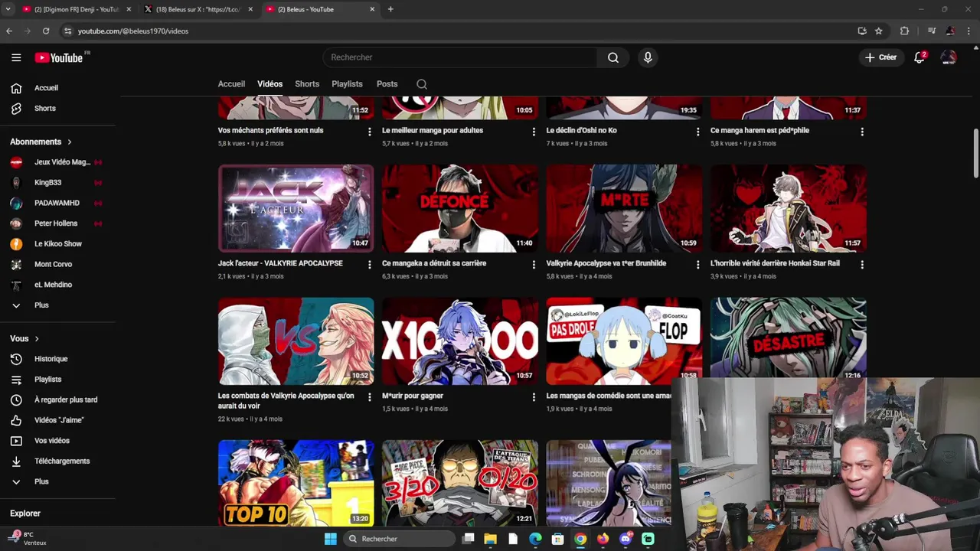Click the YouTube logo
This screenshot has height=551, width=980.
coord(60,57)
